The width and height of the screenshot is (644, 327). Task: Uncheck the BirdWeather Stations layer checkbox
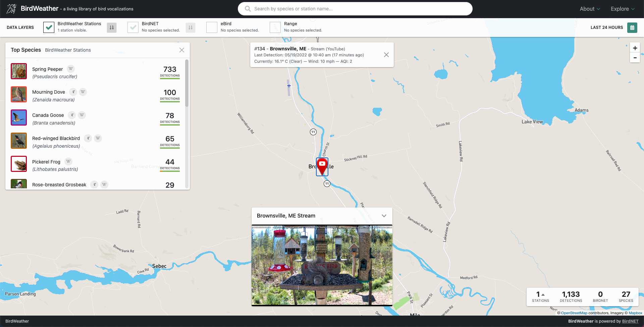click(x=49, y=28)
